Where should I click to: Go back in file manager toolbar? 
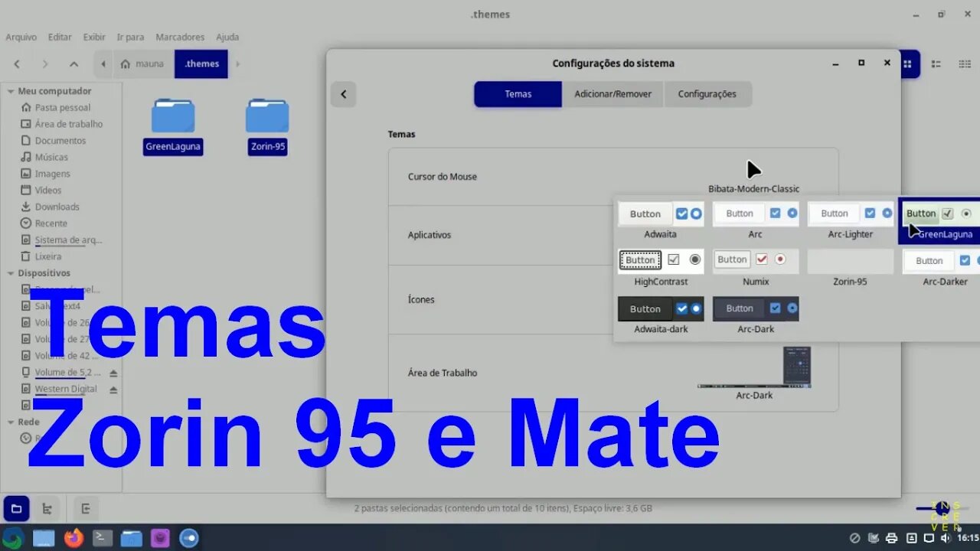(17, 64)
